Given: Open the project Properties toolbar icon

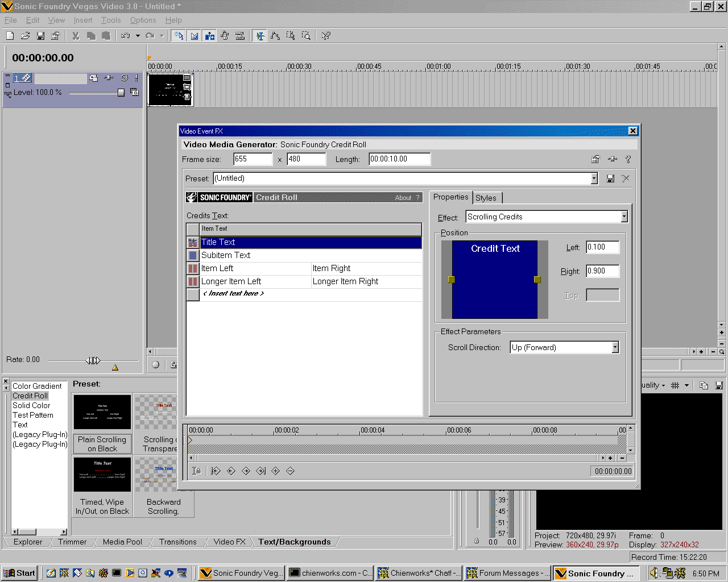Looking at the screenshot, I should 55,36.
